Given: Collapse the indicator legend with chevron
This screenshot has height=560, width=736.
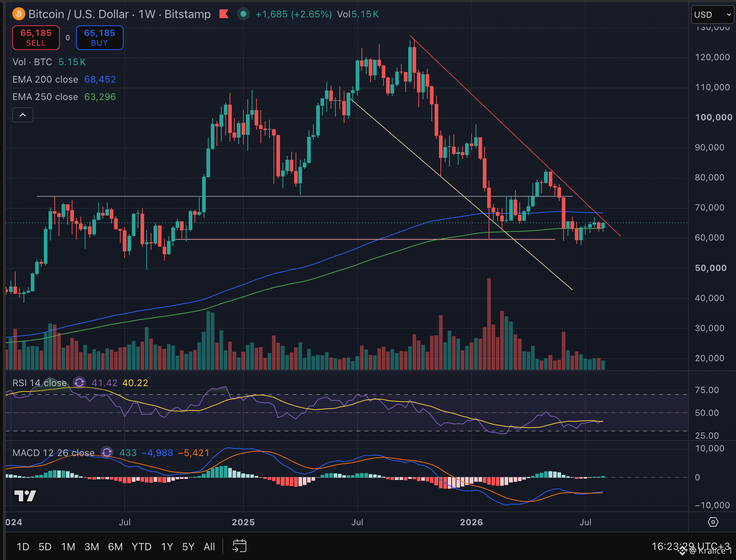Looking at the screenshot, I should click(23, 115).
